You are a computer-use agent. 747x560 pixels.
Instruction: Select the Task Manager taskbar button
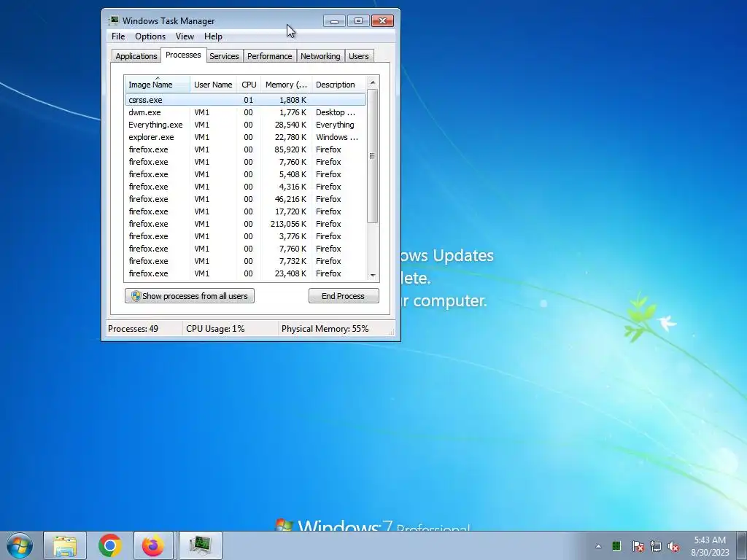200,545
